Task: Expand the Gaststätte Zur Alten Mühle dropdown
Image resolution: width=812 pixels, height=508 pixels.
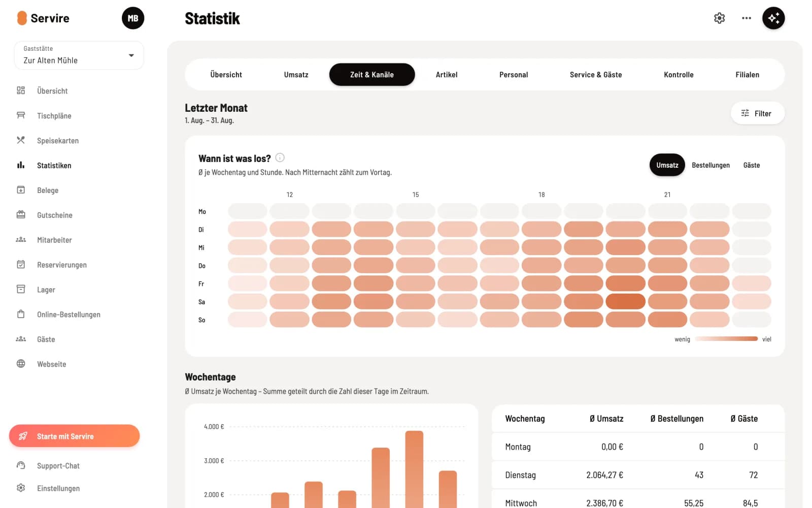Action: [x=79, y=55]
